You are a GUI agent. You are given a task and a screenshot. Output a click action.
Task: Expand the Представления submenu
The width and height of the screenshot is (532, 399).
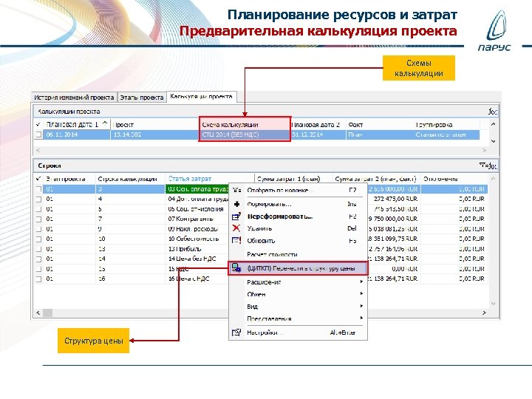361,318
